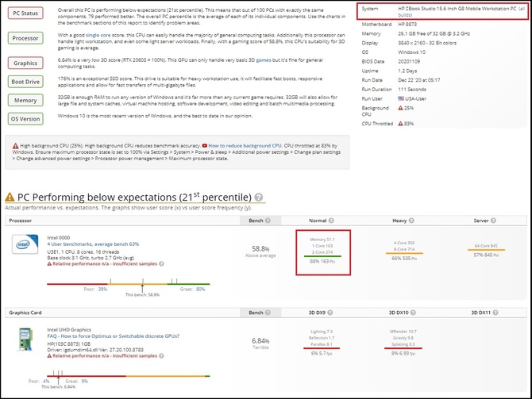This screenshot has width=532, height=399.
Task: Click the USA flag icon next to USA-User
Action: click(x=401, y=98)
